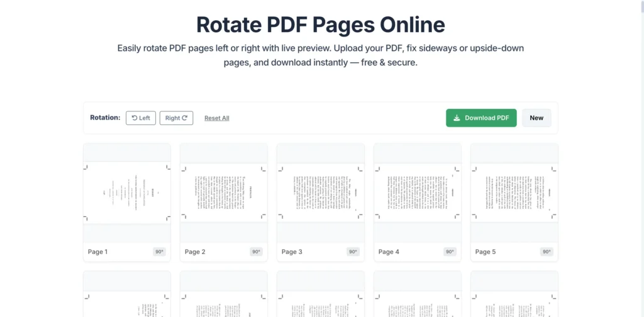Select the Page 4 thumbnail
The width and height of the screenshot is (644, 317).
[418, 192]
